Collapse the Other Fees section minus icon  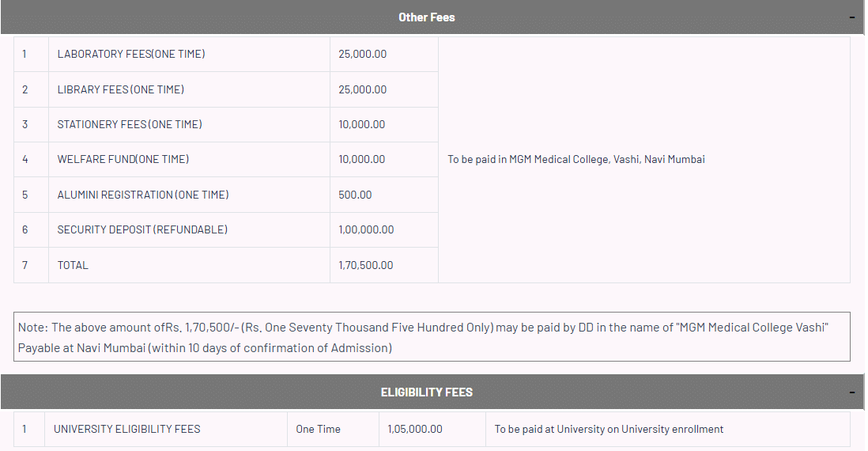(851, 17)
